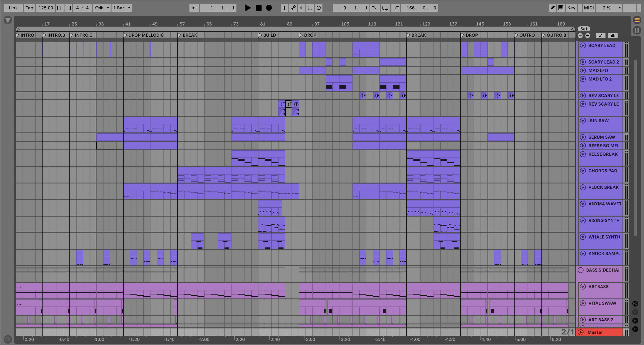Toggle Draw Mode pencil icon

tap(552, 8)
